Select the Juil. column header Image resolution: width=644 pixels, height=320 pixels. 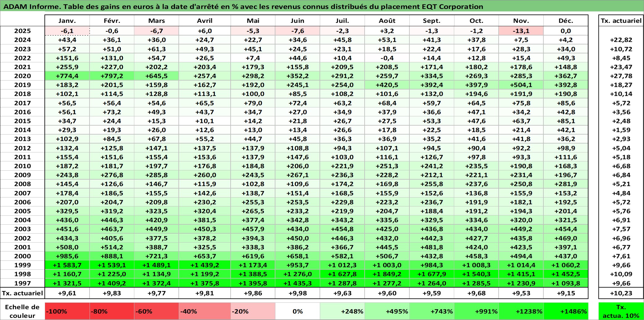342,21
